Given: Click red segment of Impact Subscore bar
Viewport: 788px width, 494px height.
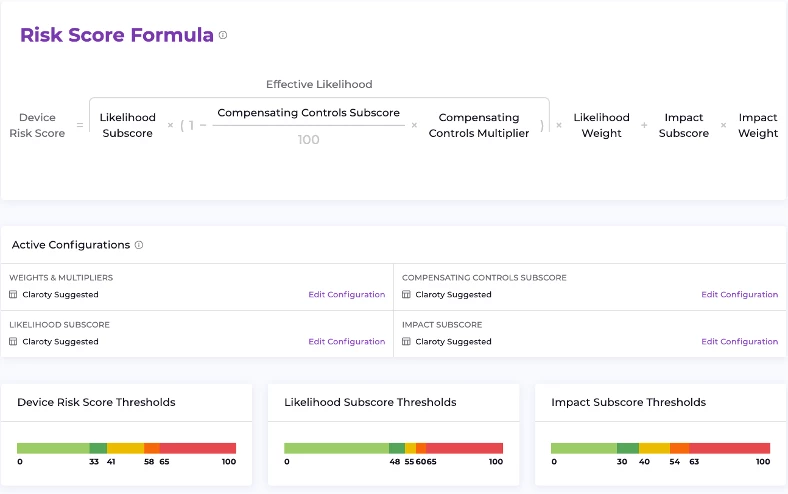Looking at the screenshot, I should [x=729, y=448].
